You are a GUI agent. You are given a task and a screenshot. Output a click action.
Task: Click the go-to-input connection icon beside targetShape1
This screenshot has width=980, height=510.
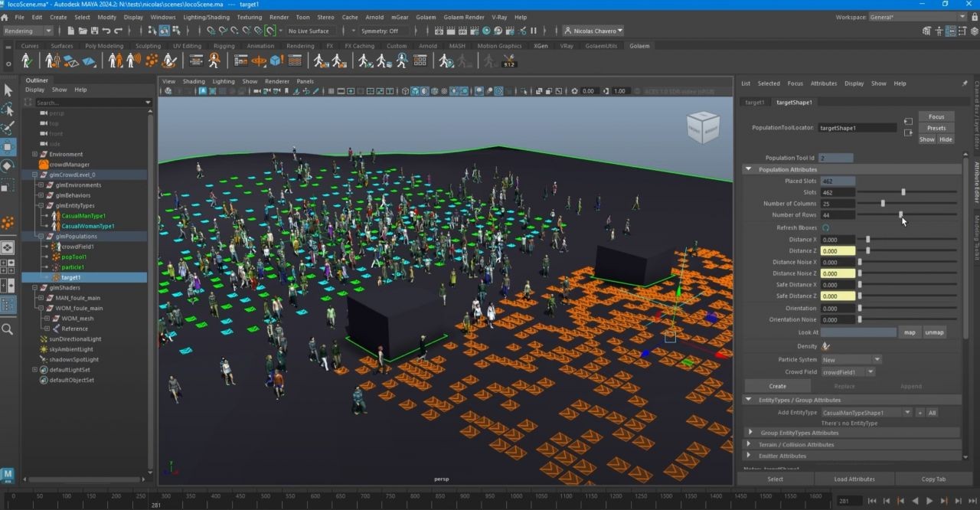(x=908, y=122)
